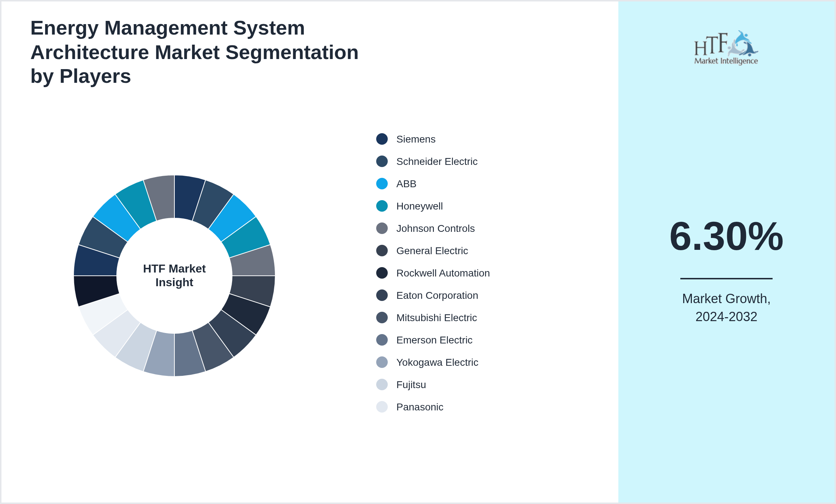836x504 pixels.
Task: Click the Johnson Controls legend dot
Action: pos(382,228)
